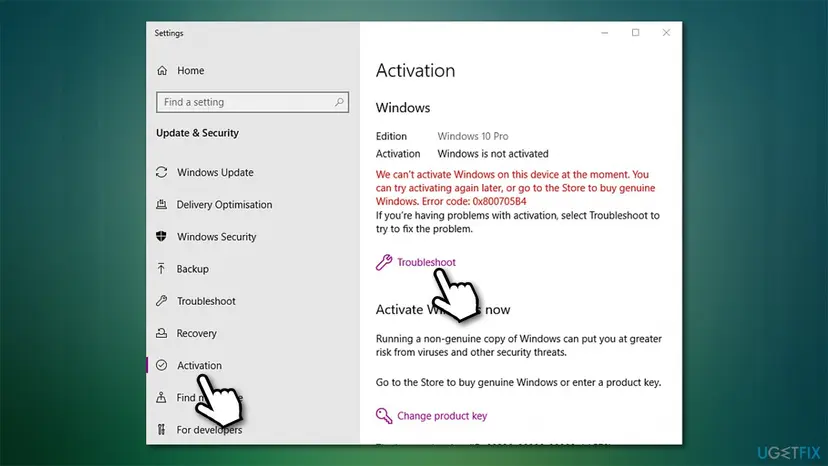The width and height of the screenshot is (828, 466).
Task: Click the Troubleshoot wrench icon in sidebar
Action: coord(162,301)
